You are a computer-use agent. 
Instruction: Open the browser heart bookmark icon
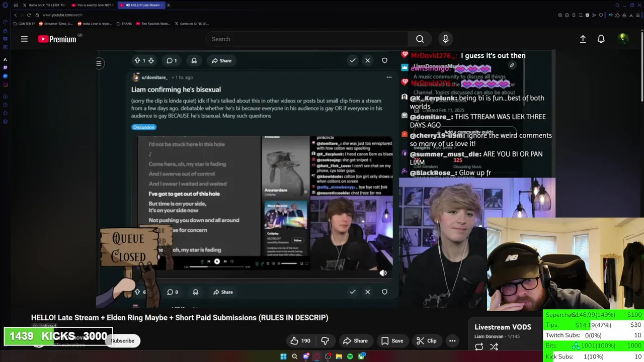pos(600,15)
